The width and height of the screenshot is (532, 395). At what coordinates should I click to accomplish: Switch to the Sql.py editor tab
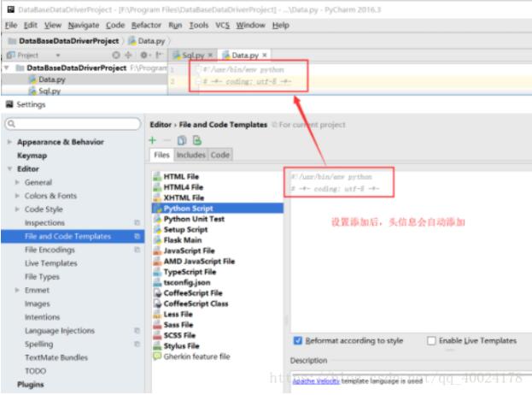pos(193,55)
